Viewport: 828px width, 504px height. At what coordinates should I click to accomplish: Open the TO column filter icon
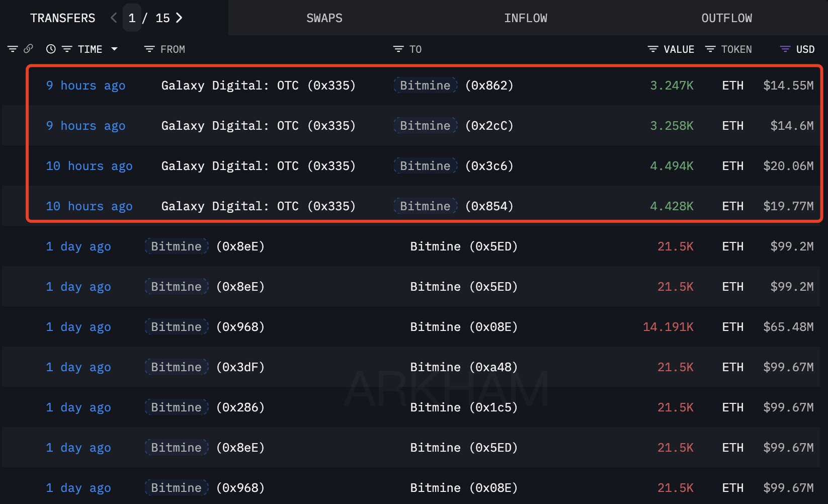pyautogui.click(x=398, y=49)
